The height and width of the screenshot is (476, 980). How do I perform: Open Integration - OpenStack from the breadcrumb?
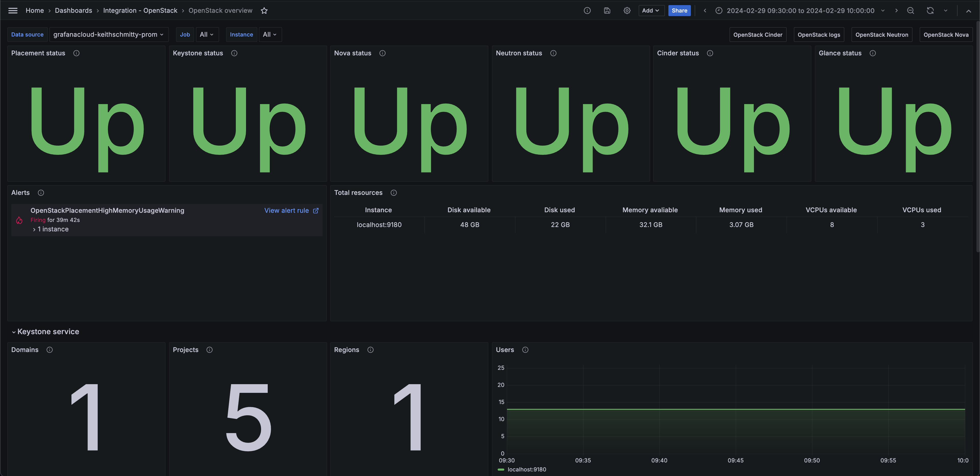coord(140,10)
